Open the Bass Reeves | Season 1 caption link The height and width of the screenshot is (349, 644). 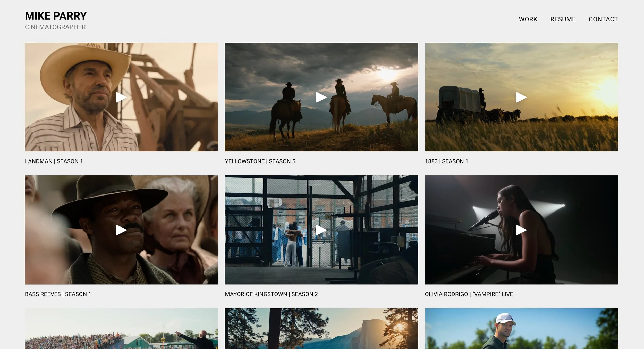coord(58,294)
